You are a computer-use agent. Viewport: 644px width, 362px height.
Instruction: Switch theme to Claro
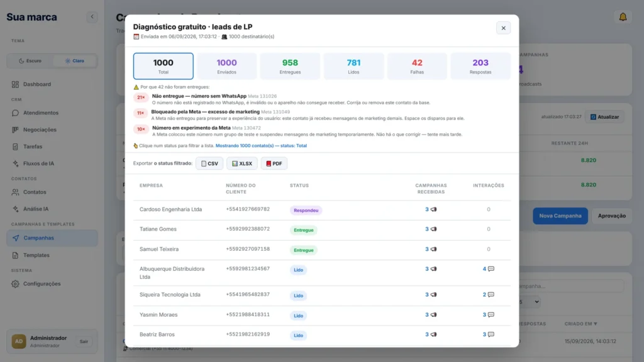pyautogui.click(x=74, y=61)
